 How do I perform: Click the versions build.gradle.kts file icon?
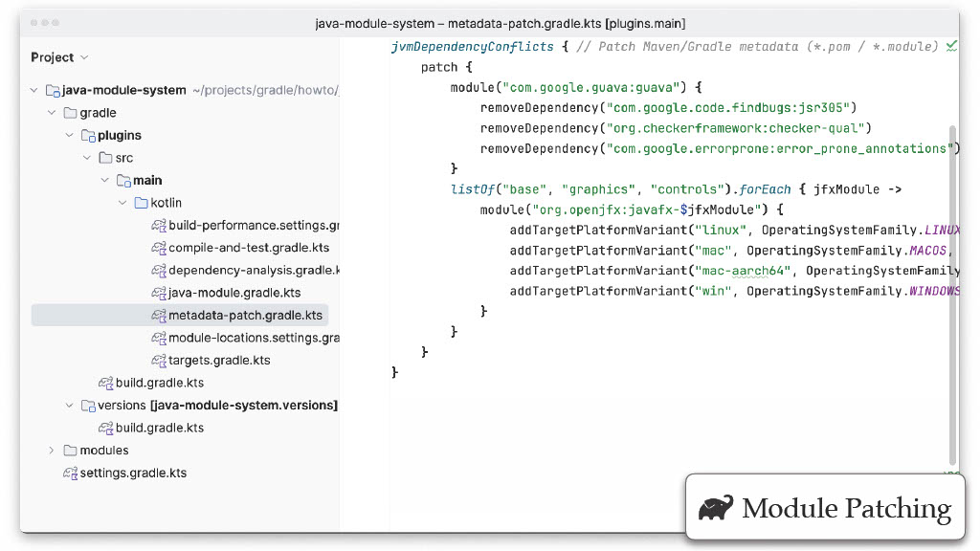click(x=105, y=428)
